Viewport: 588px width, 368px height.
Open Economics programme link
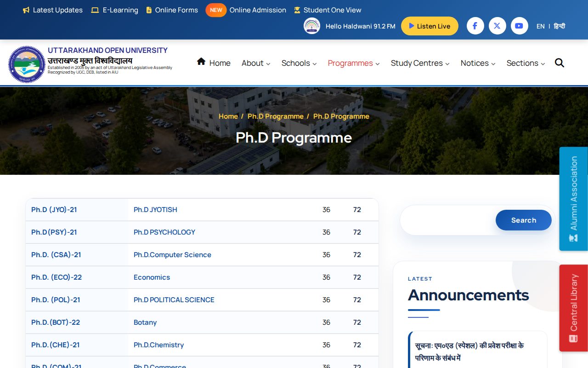pyautogui.click(x=152, y=277)
